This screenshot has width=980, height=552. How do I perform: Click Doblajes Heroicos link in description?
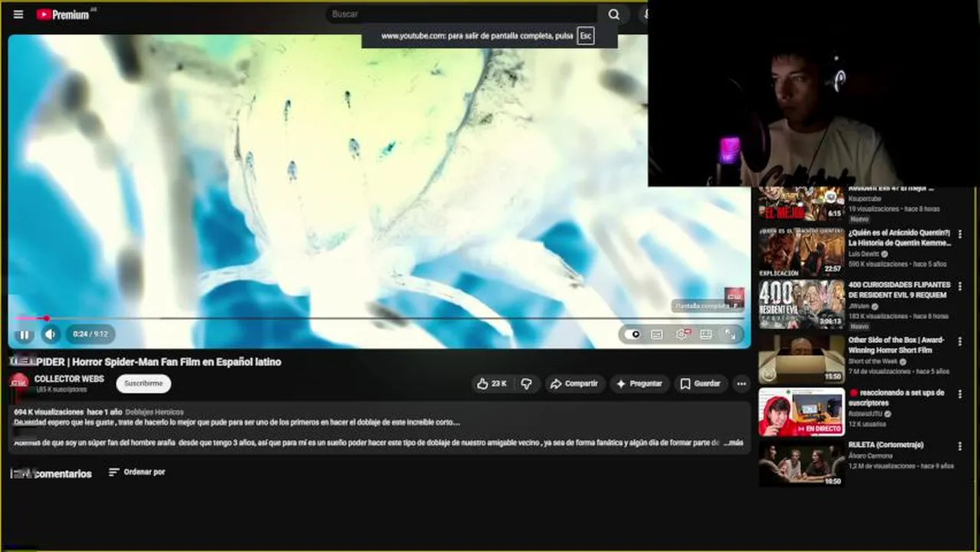[x=154, y=412]
